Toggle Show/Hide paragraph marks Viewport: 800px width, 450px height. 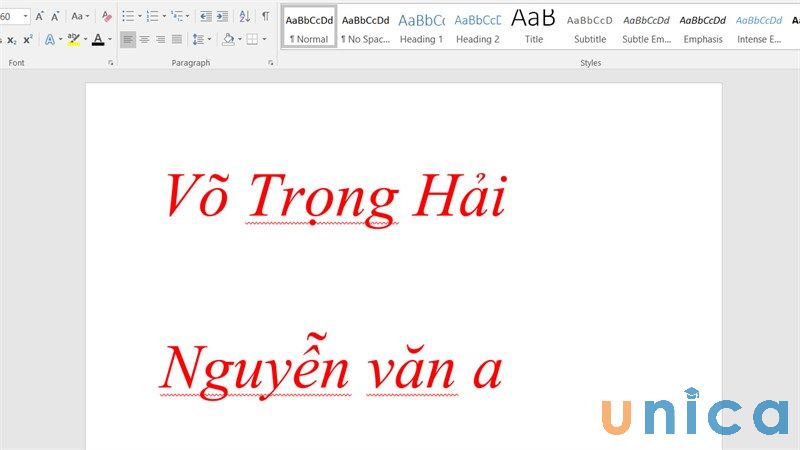265,16
